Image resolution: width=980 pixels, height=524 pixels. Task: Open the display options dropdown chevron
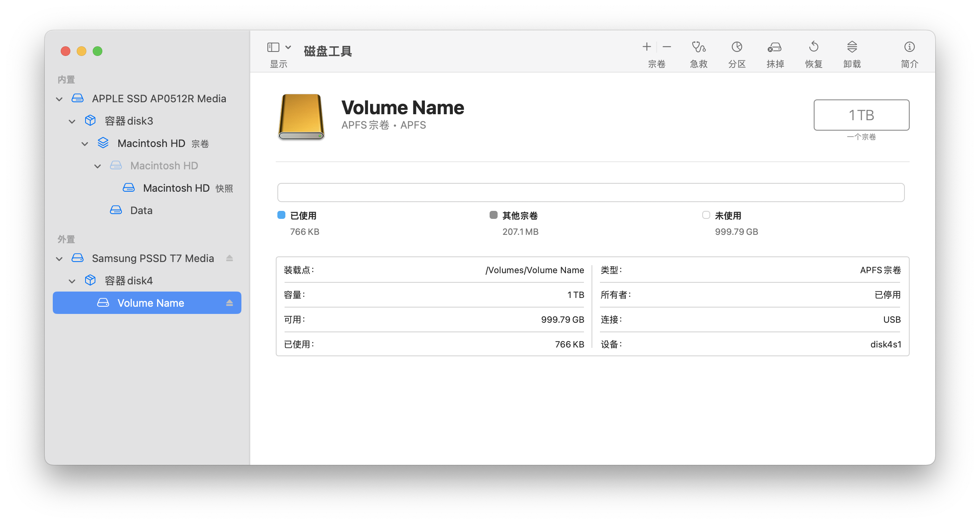coord(288,48)
